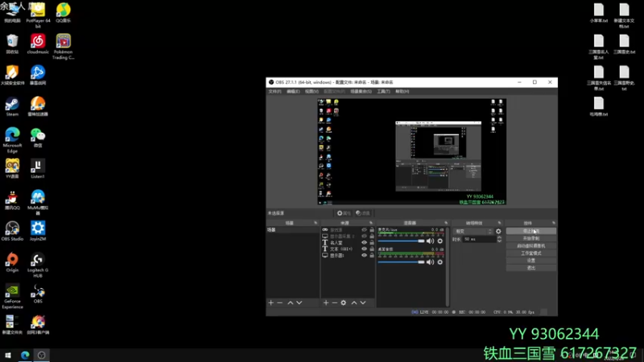Show hidden 显示器采集 2 source via eye

click(x=364, y=236)
